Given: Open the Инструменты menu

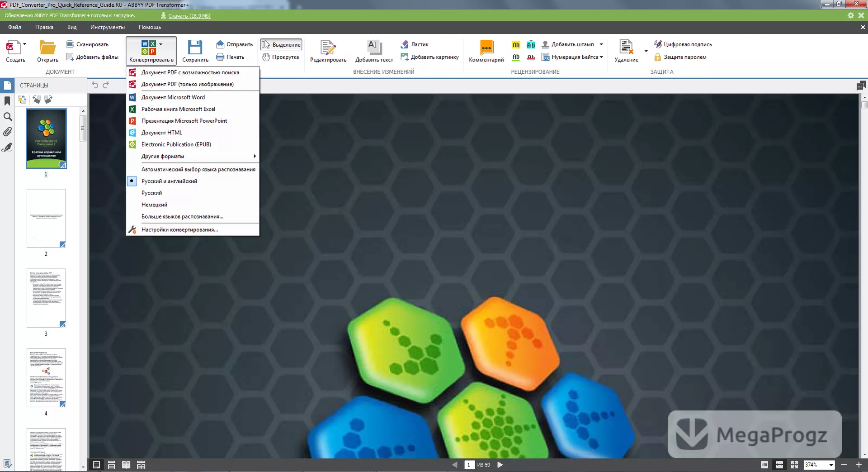Looking at the screenshot, I should pyautogui.click(x=108, y=27).
